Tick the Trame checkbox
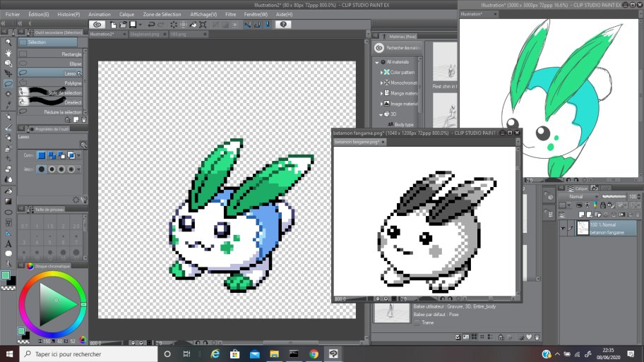 (417, 322)
